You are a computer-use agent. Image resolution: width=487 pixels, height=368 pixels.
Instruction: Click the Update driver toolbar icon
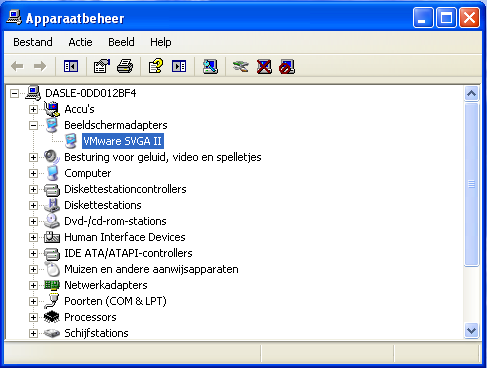pos(241,66)
